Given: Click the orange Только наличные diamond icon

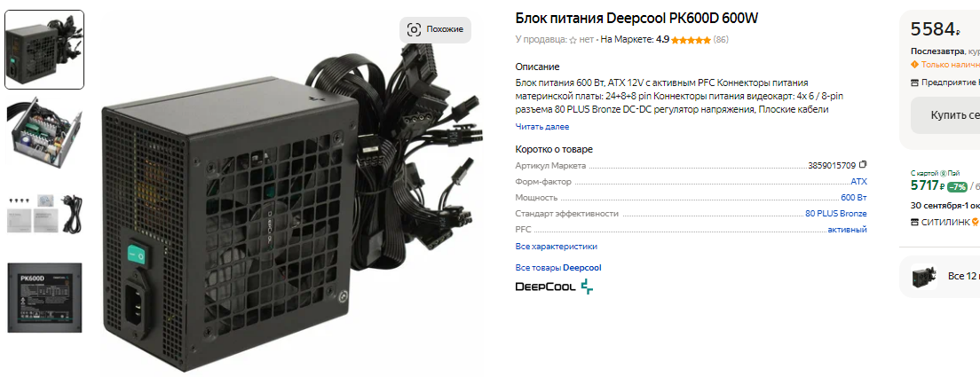Looking at the screenshot, I should pos(915,64).
